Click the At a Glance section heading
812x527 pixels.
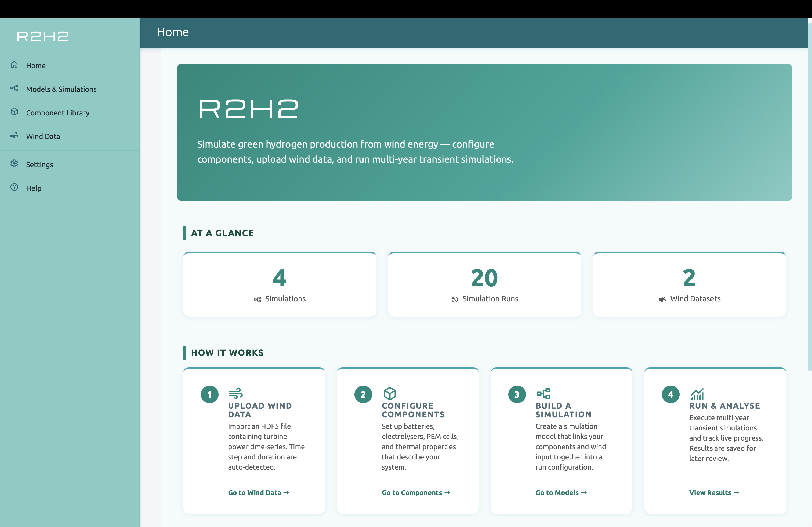[222, 233]
